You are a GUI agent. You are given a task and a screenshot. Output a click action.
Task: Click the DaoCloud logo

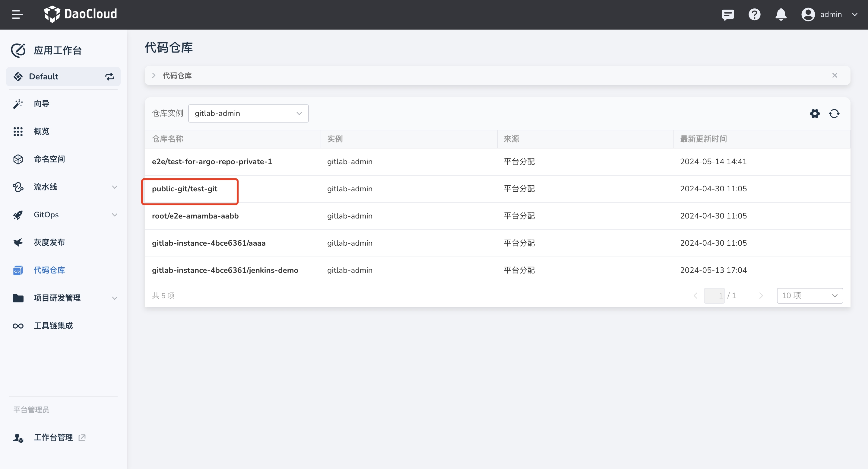coord(81,14)
